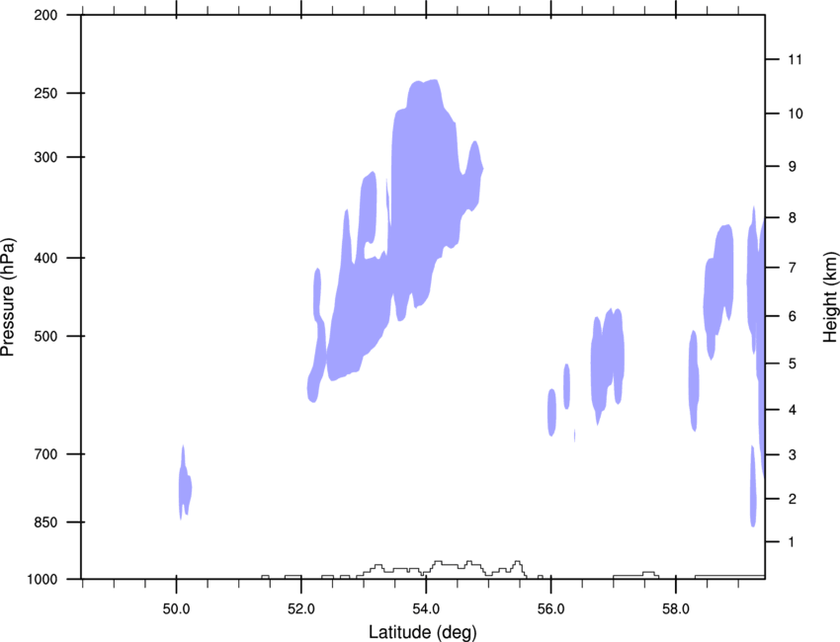Click the 'Height (km)' axis title

[x=830, y=297]
